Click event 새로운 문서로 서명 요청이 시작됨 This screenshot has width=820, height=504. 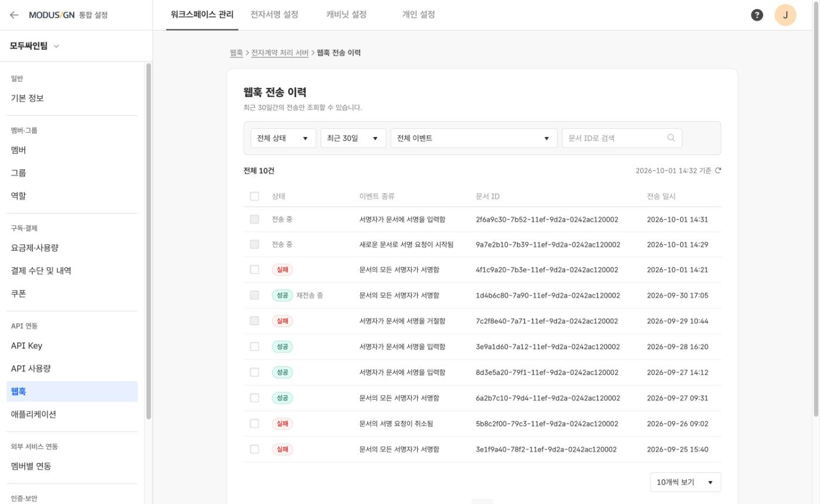pos(406,245)
